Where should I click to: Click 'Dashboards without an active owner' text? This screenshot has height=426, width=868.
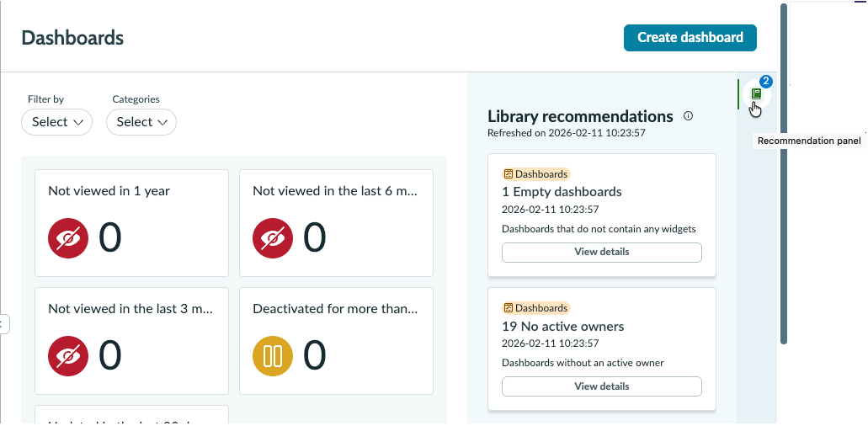[583, 363]
